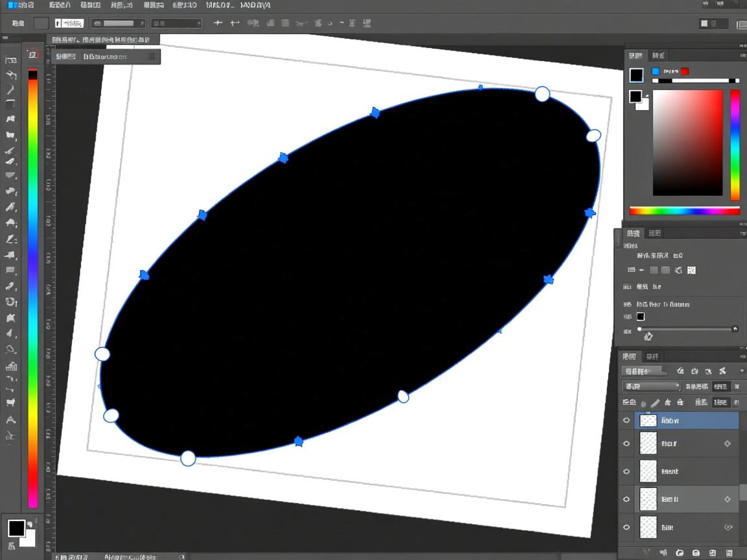Image resolution: width=747 pixels, height=560 pixels.
Task: Hide the selected top layer via eye icon
Action: (x=626, y=421)
